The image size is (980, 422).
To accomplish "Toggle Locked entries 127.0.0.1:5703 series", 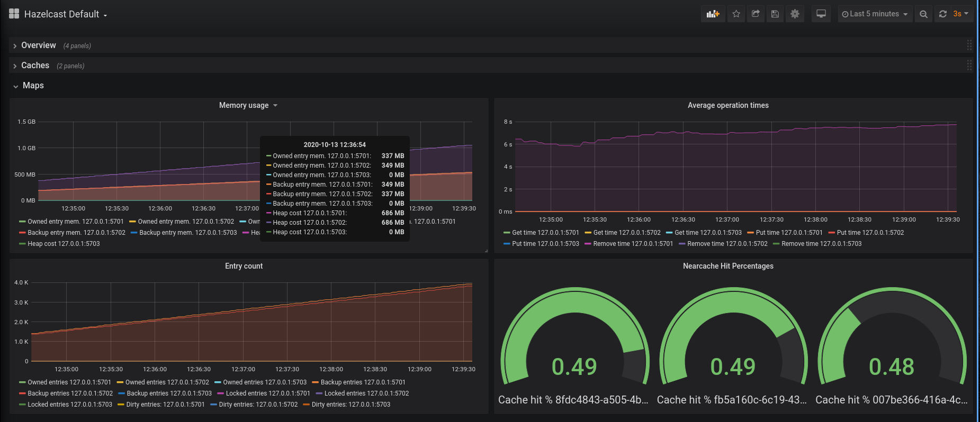I will point(70,405).
